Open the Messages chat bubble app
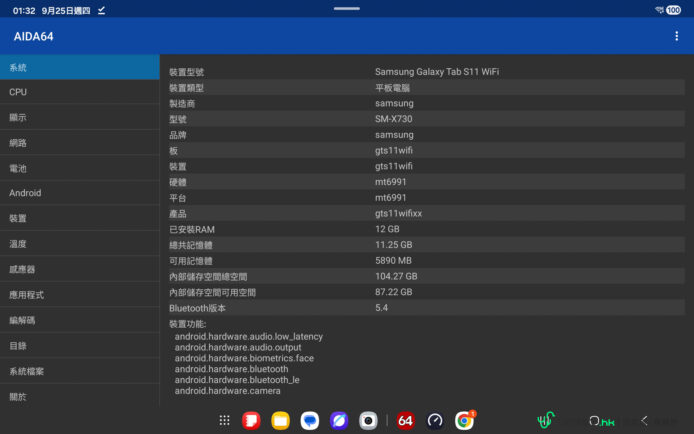The width and height of the screenshot is (694, 434). point(309,420)
